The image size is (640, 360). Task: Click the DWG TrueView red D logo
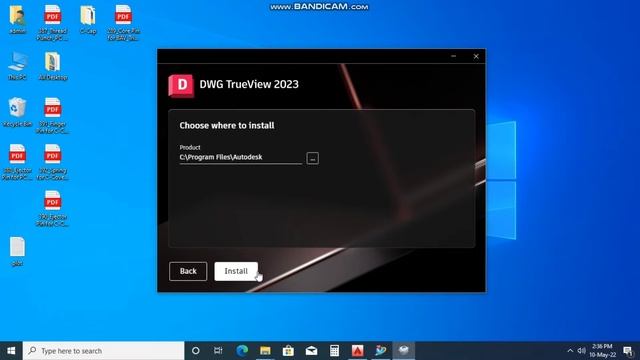tap(181, 85)
